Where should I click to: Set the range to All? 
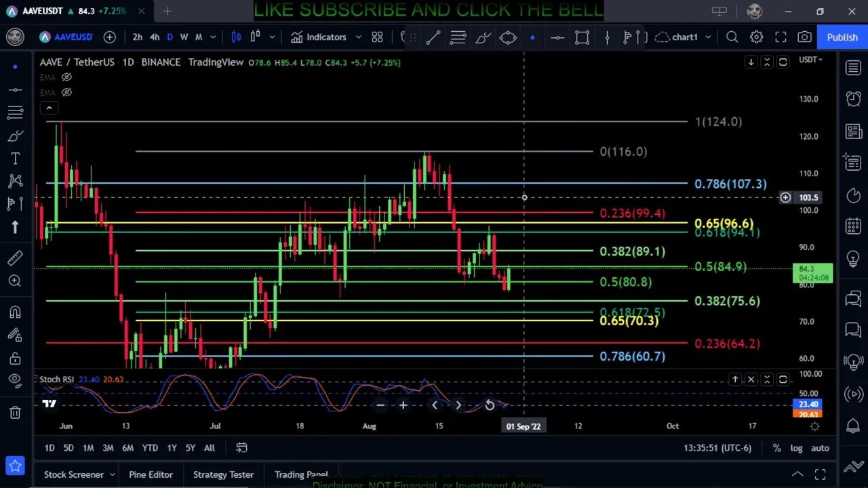click(x=210, y=447)
